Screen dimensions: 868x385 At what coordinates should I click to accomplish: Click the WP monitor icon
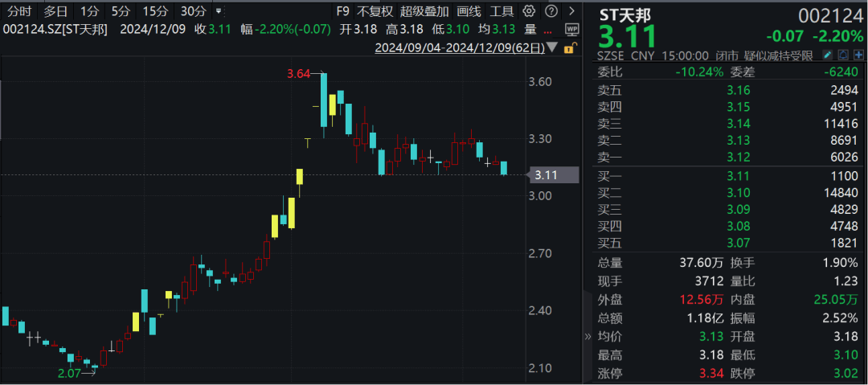point(572,30)
